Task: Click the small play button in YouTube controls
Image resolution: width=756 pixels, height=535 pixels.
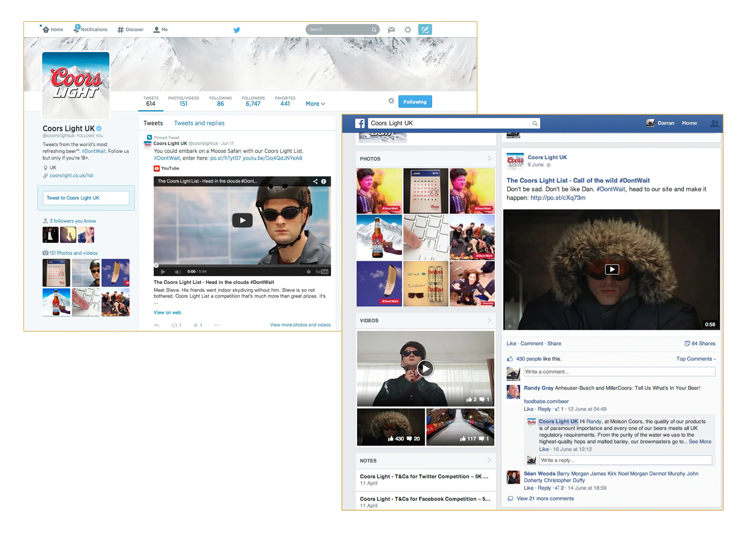Action: [163, 272]
